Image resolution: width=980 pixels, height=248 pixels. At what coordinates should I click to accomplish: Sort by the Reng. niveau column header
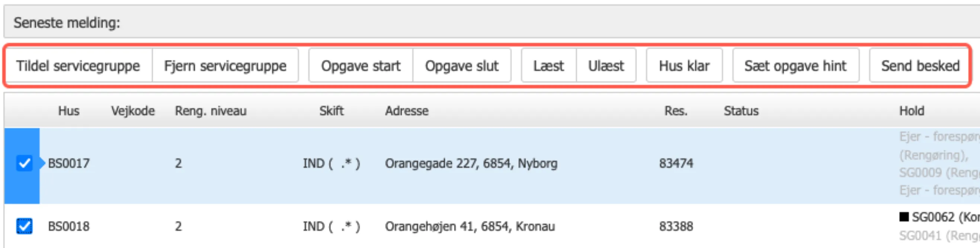[x=210, y=111]
